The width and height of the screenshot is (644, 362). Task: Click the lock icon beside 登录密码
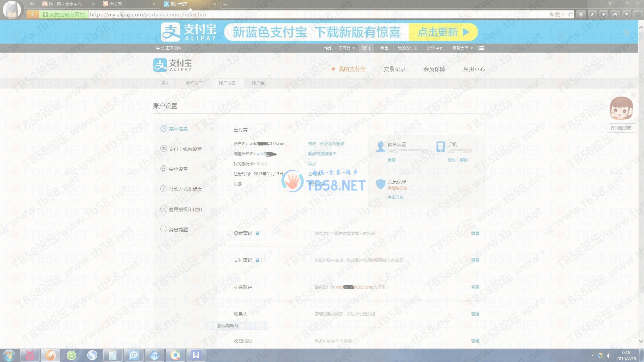[x=257, y=233]
